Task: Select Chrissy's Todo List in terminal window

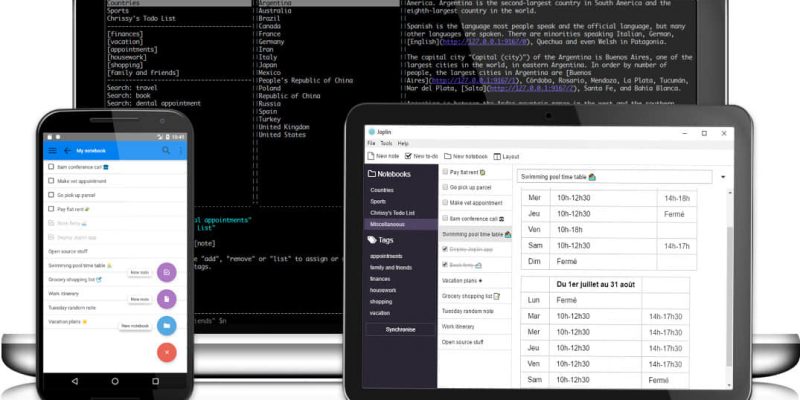Action: point(141,18)
